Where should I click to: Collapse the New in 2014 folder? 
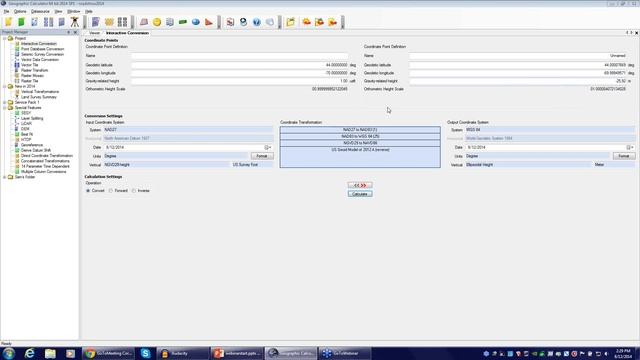pyautogui.click(x=4, y=87)
